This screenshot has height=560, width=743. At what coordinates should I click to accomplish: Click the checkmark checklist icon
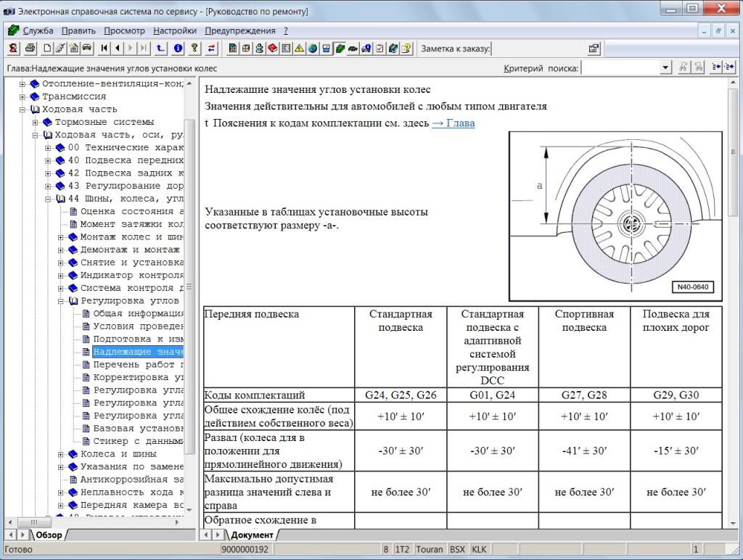click(379, 48)
